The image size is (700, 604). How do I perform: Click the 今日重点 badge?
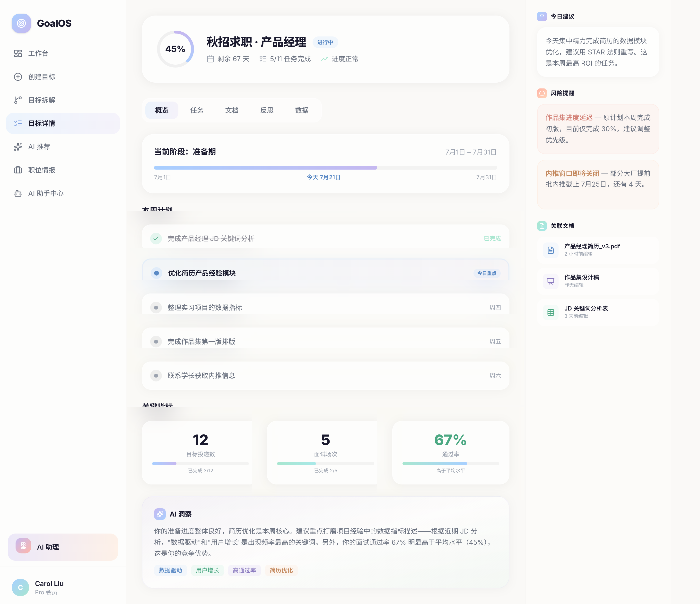pyautogui.click(x=487, y=273)
